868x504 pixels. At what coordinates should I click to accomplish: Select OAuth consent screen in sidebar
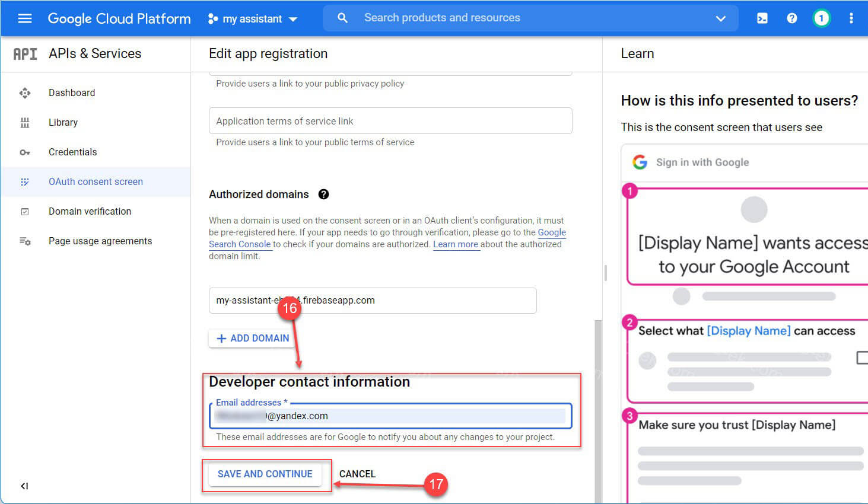95,181
